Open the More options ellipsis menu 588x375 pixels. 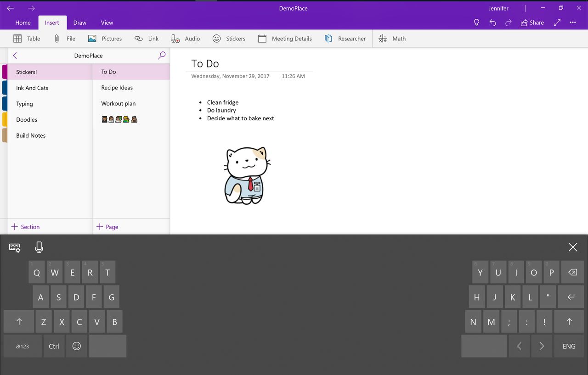point(573,22)
